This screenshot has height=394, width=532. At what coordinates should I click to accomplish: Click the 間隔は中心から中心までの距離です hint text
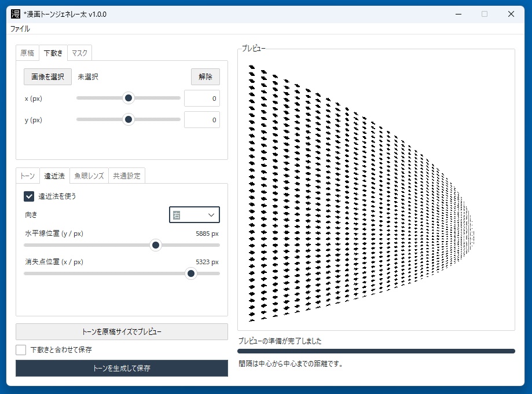291,364
